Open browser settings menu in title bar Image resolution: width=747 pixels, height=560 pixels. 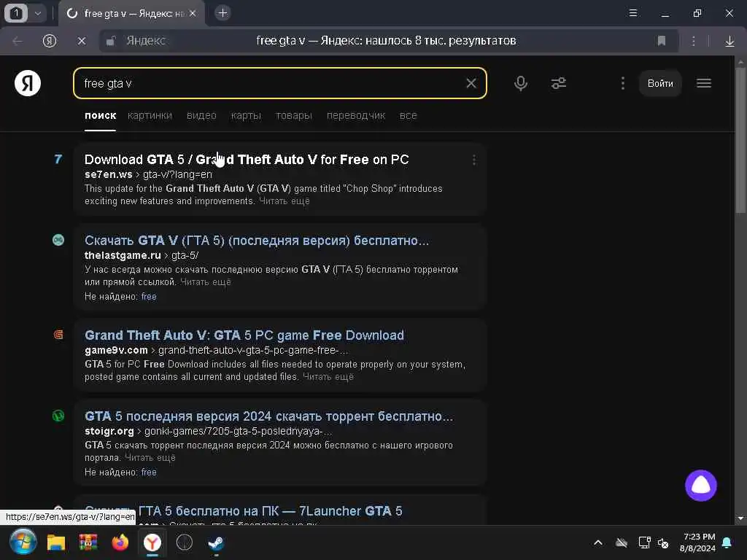632,13
